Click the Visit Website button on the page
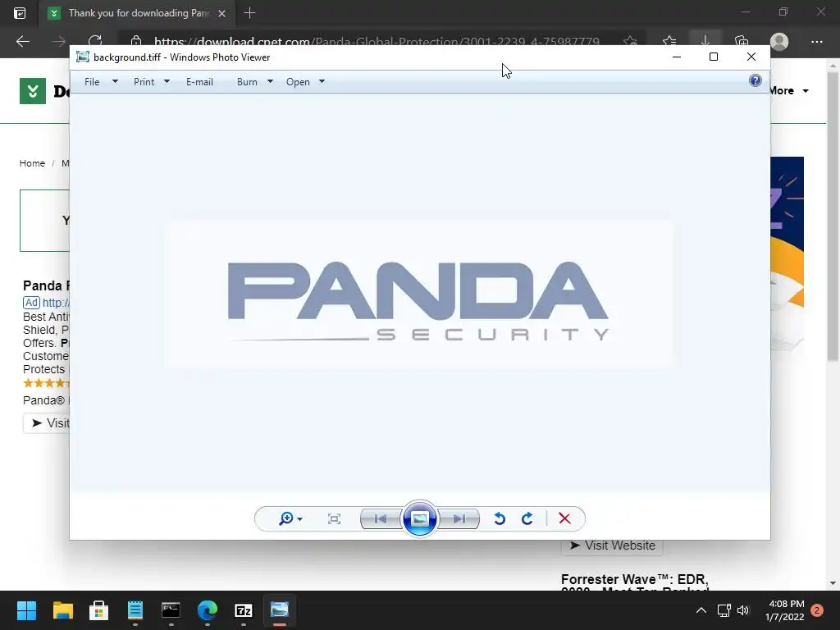This screenshot has width=840, height=630. pos(612,546)
